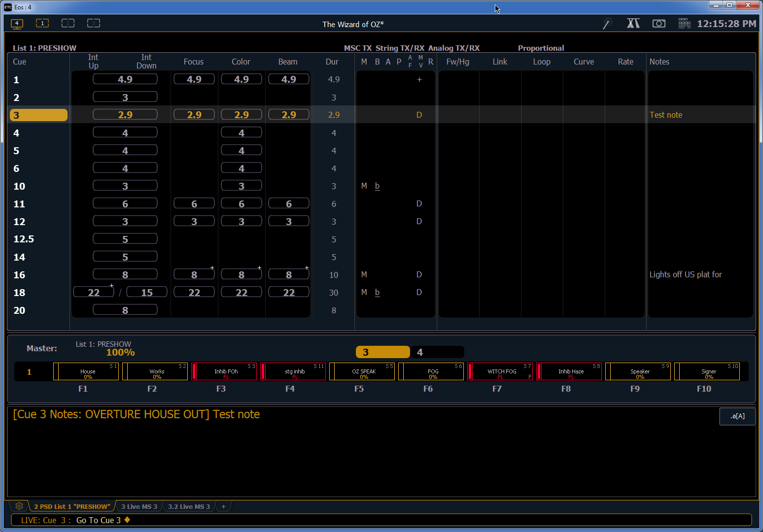Click the Dur column header
The width and height of the screenshot is (763, 532).
[332, 62]
